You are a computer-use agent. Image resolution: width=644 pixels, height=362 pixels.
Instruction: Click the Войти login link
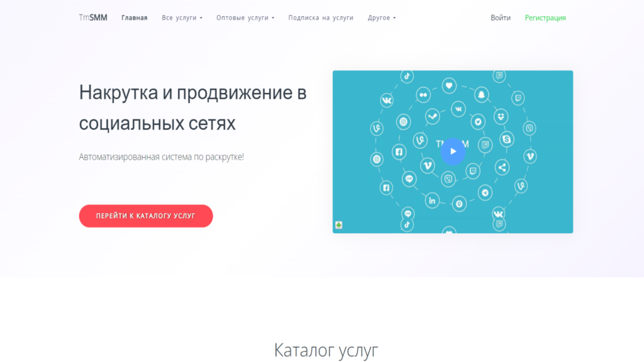point(500,18)
